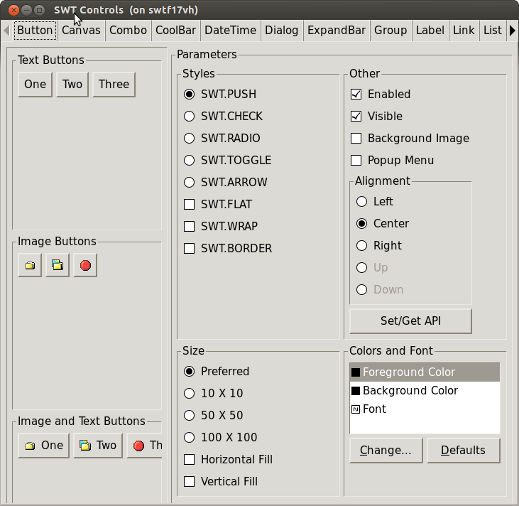
Task: Select the 100 X 100 size option
Action: point(189,437)
